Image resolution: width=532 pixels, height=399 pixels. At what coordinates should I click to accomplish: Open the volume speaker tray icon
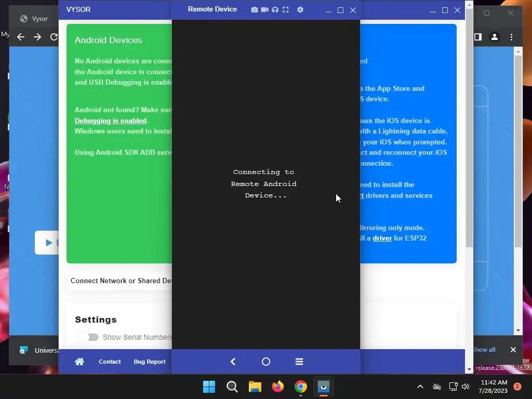pos(465,387)
